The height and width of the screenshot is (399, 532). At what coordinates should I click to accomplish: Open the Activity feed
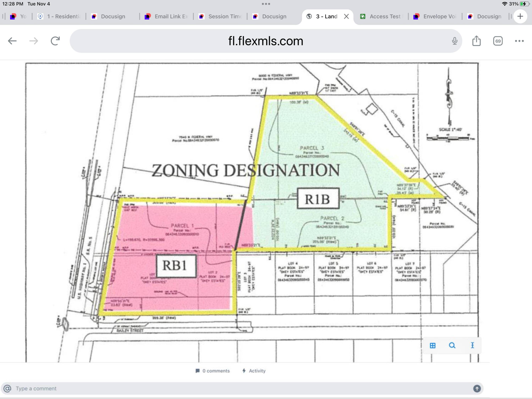[x=254, y=371]
